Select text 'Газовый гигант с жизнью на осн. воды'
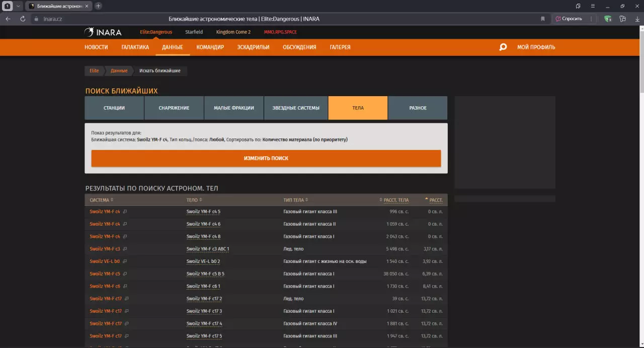This screenshot has height=348, width=644. point(325,261)
